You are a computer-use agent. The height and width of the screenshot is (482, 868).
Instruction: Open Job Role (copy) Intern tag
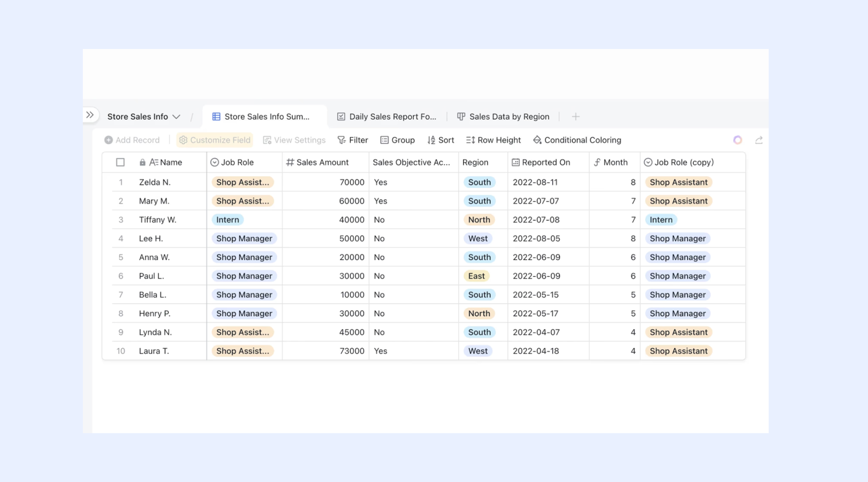[x=661, y=220]
